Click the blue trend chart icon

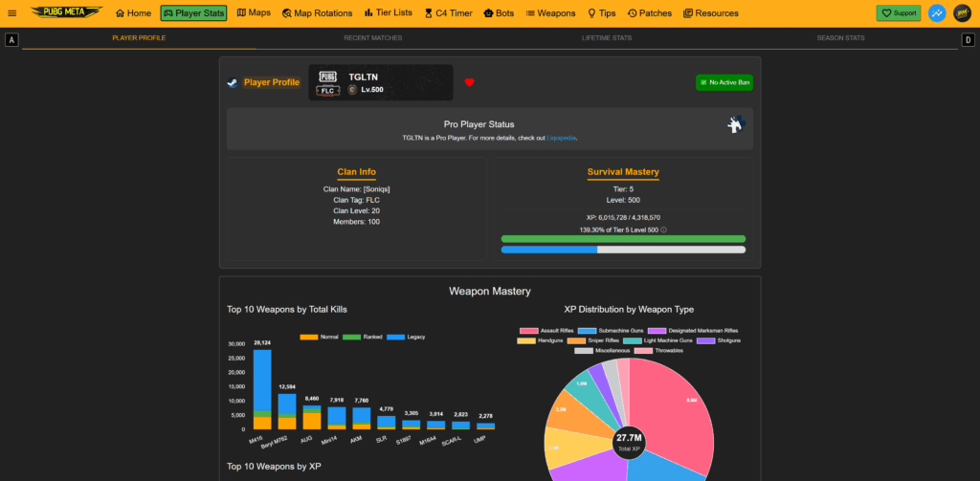click(x=937, y=12)
